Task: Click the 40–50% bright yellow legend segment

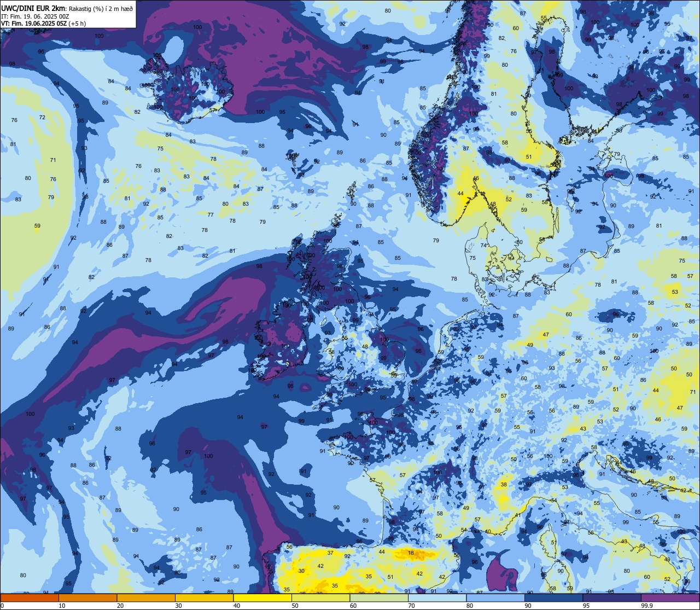Action: [x=262, y=598]
